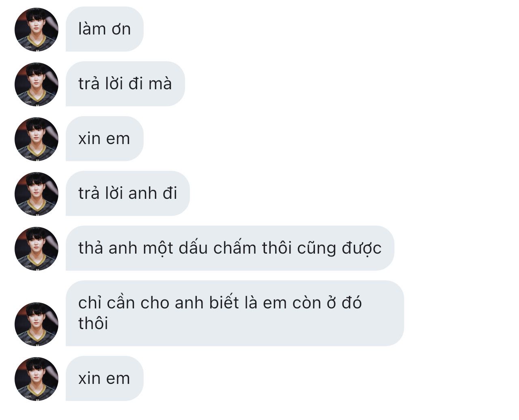Click the avatar beside "làm ơn" message
The height and width of the screenshot is (420, 519).
pyautogui.click(x=37, y=30)
